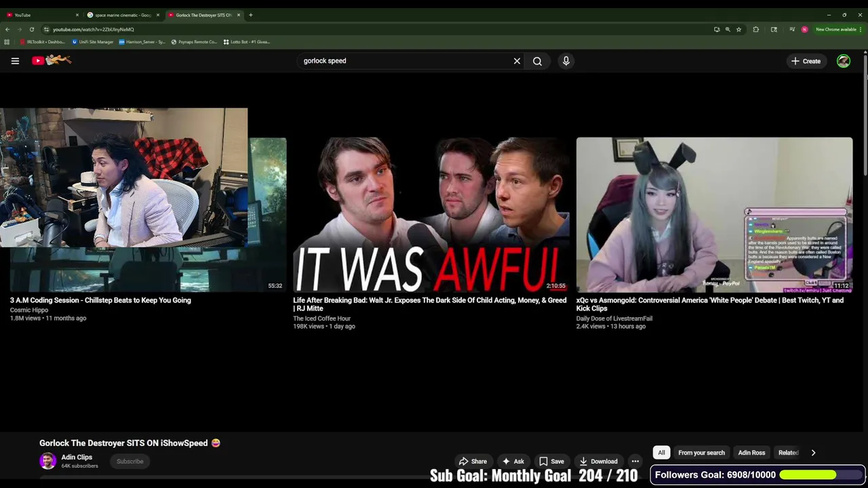Open 3 A.M Coding Session video title
The width and height of the screenshot is (868, 488).
[x=100, y=300]
